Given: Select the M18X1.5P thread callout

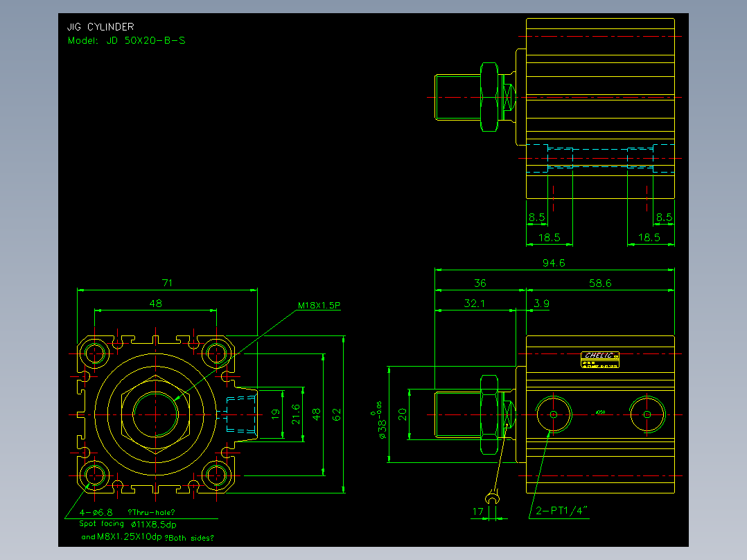Looking at the screenshot, I should tap(319, 306).
